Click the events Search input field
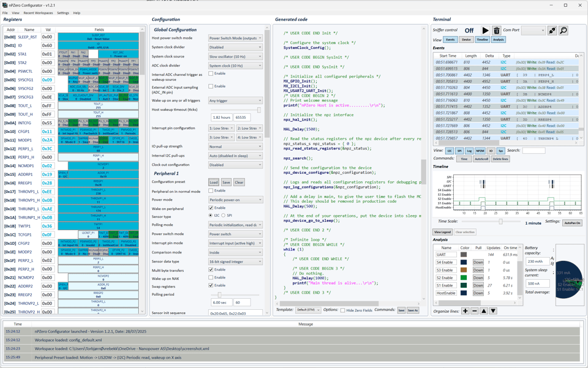This screenshot has height=368, width=588. pos(533,151)
